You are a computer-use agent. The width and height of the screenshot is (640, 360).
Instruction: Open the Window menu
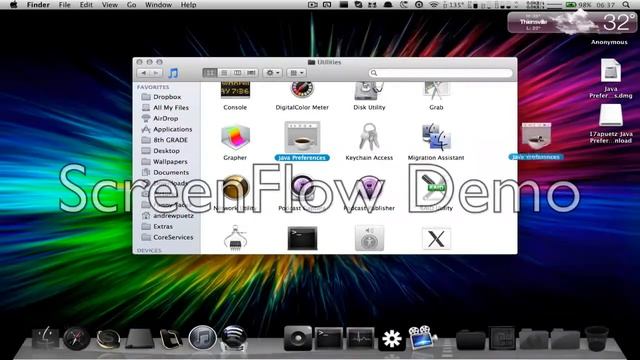coord(158,5)
